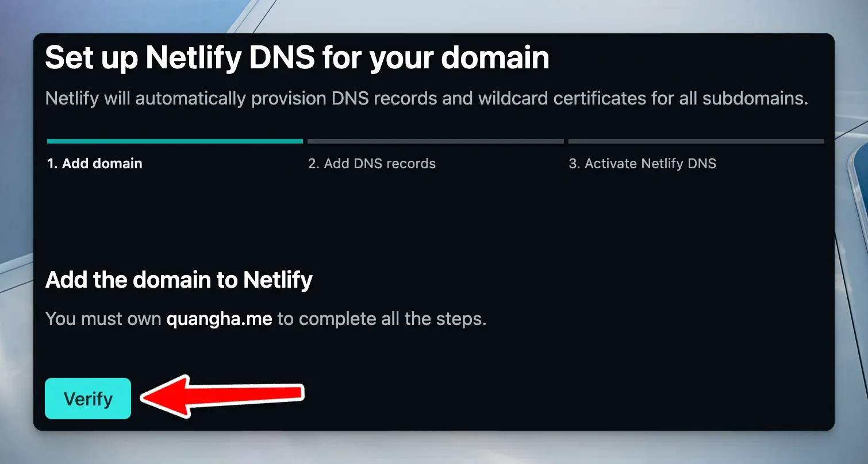Image resolution: width=868 pixels, height=464 pixels.
Task: Select the '1. Add domain' step
Action: point(94,164)
